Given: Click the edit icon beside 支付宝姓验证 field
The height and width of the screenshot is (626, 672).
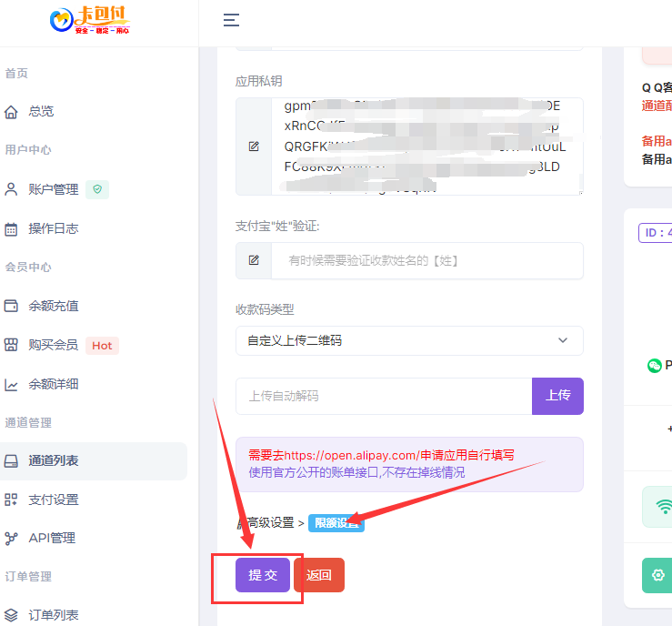Looking at the screenshot, I should coord(254,260).
